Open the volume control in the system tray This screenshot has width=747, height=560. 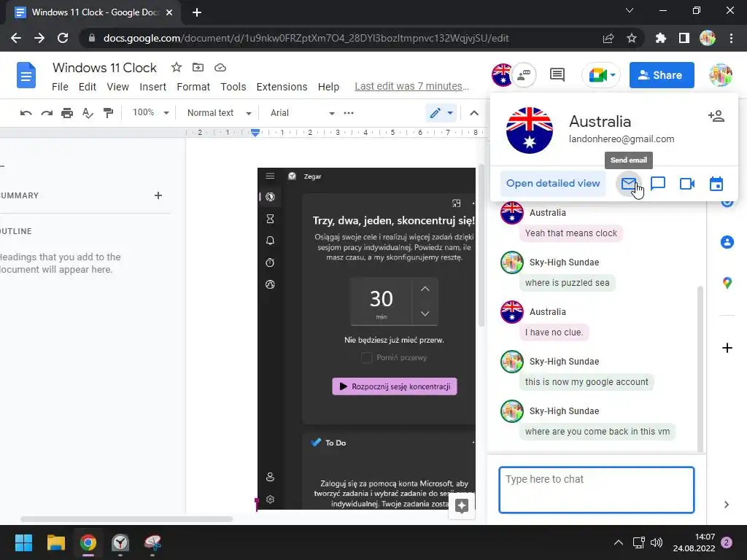click(x=657, y=542)
